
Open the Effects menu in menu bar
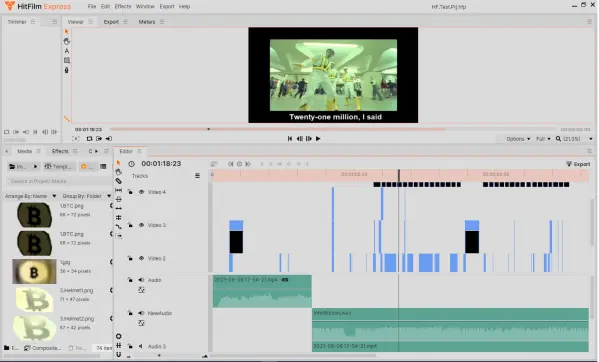pyautogui.click(x=123, y=6)
